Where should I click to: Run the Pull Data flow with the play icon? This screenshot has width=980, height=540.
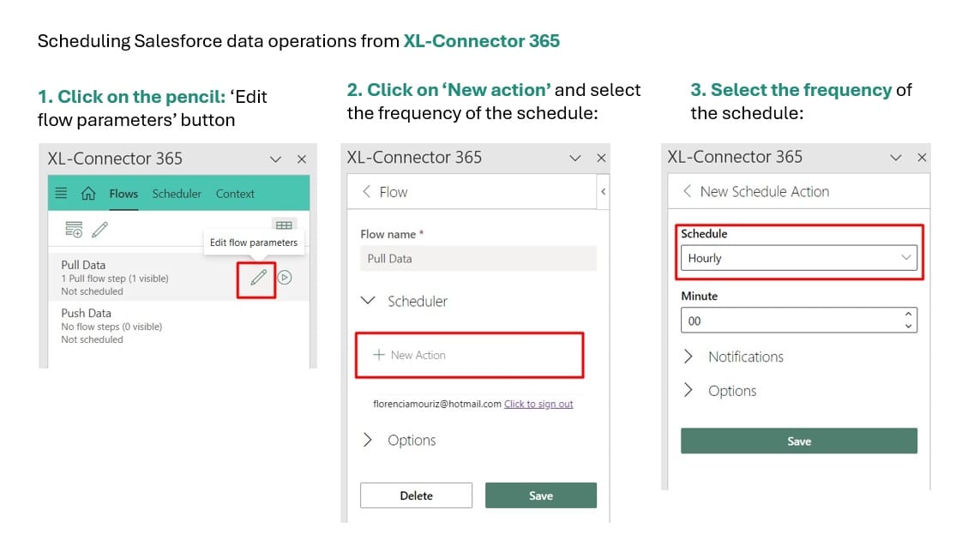[x=285, y=278]
